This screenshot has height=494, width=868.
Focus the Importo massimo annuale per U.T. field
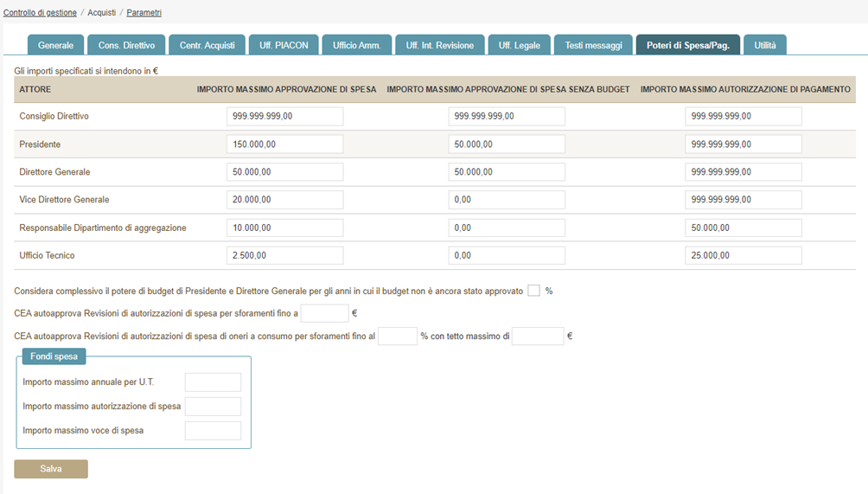(213, 382)
